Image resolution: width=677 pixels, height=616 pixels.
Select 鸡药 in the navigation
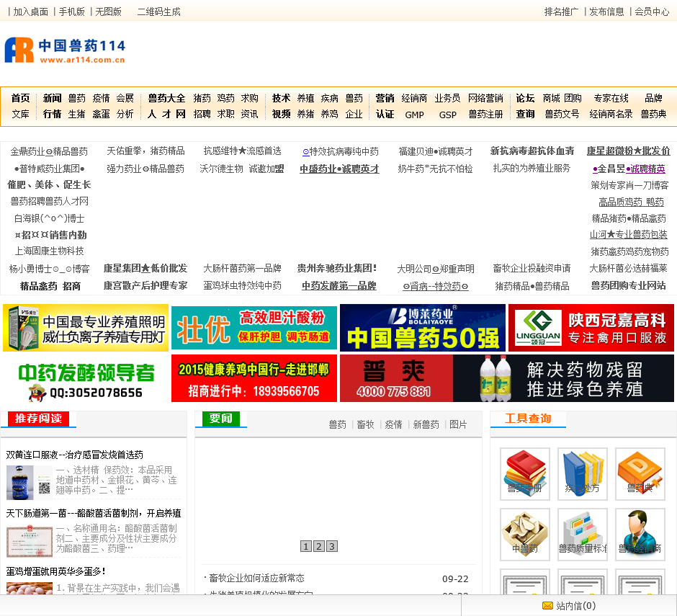(225, 98)
